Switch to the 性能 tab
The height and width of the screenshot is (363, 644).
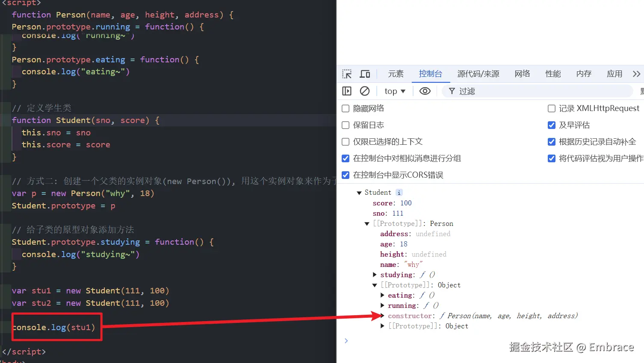point(553,74)
